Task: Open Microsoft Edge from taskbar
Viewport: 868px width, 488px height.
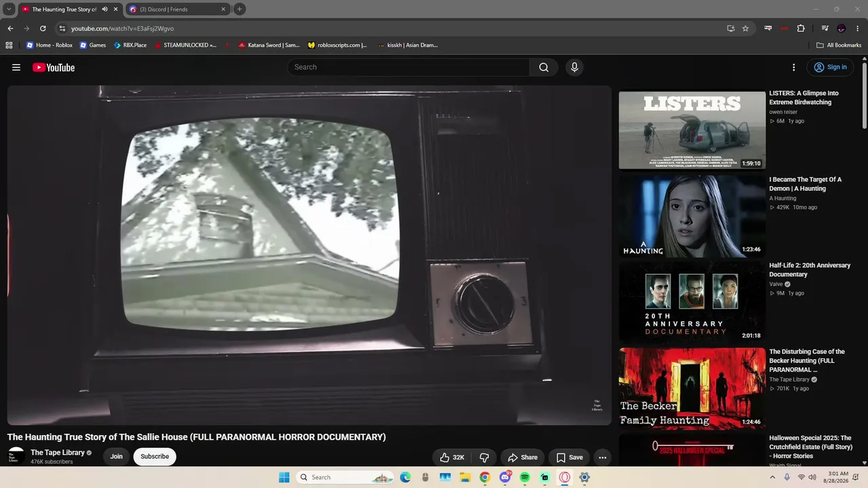Action: pos(406,477)
